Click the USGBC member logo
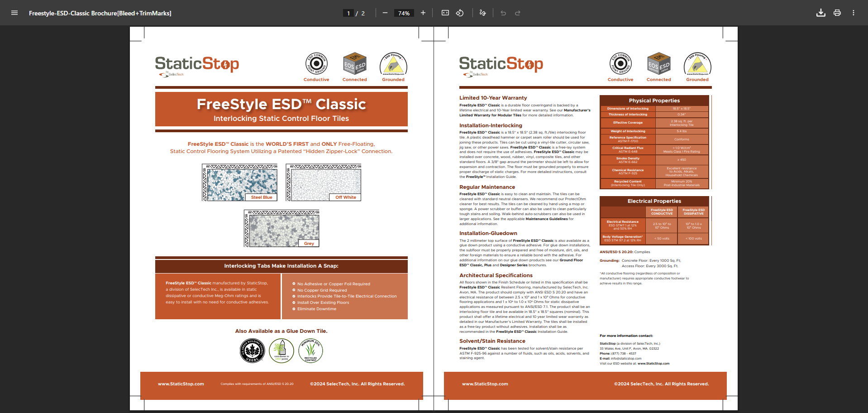 click(x=252, y=351)
